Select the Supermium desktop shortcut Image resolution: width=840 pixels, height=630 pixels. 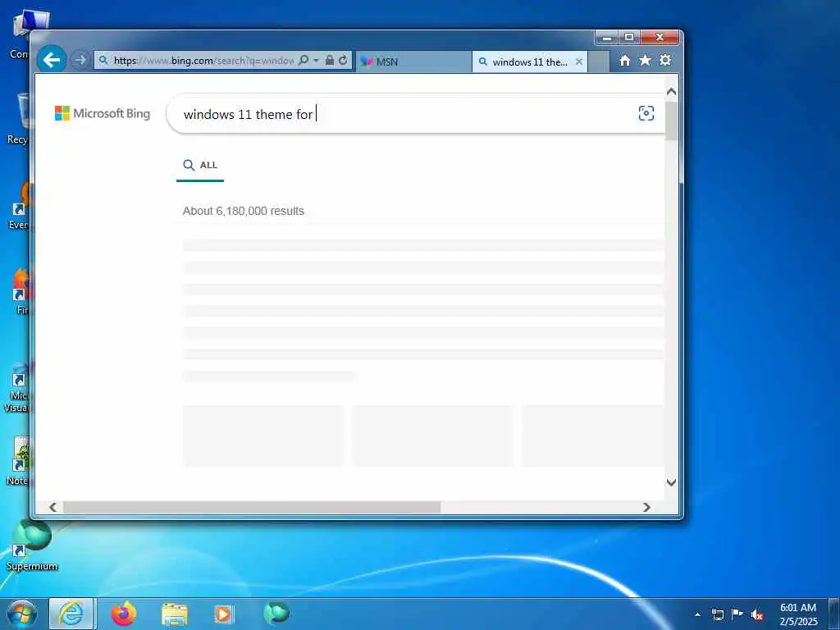point(32,546)
